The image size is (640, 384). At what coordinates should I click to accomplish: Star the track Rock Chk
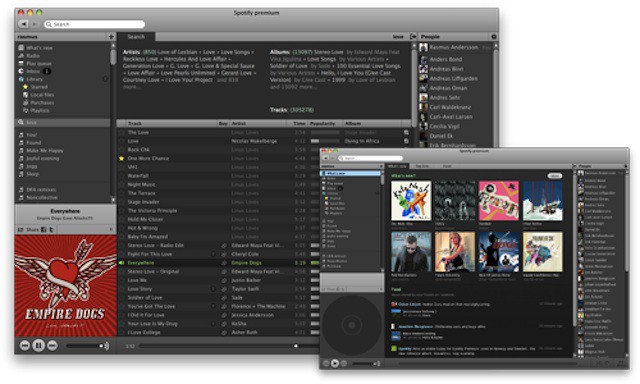tap(121, 150)
